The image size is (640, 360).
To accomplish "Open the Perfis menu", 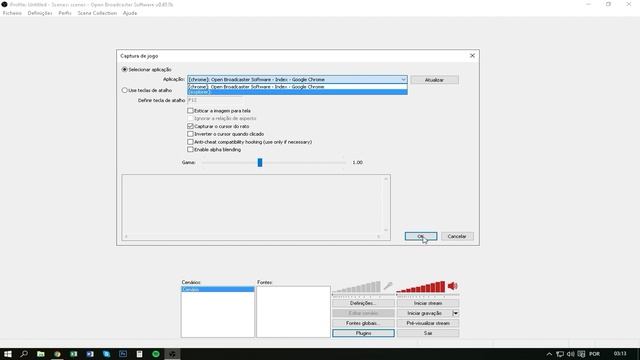I will 65,13.
